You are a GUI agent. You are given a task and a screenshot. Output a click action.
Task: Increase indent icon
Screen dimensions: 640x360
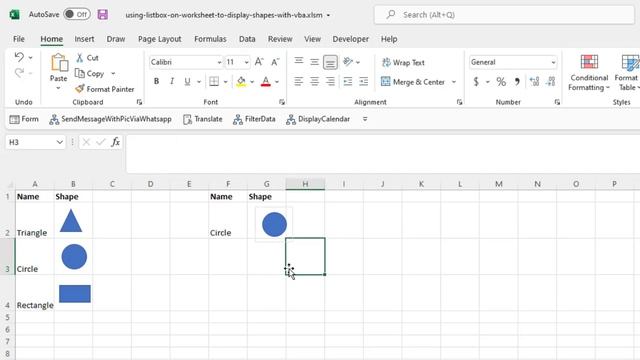click(363, 81)
